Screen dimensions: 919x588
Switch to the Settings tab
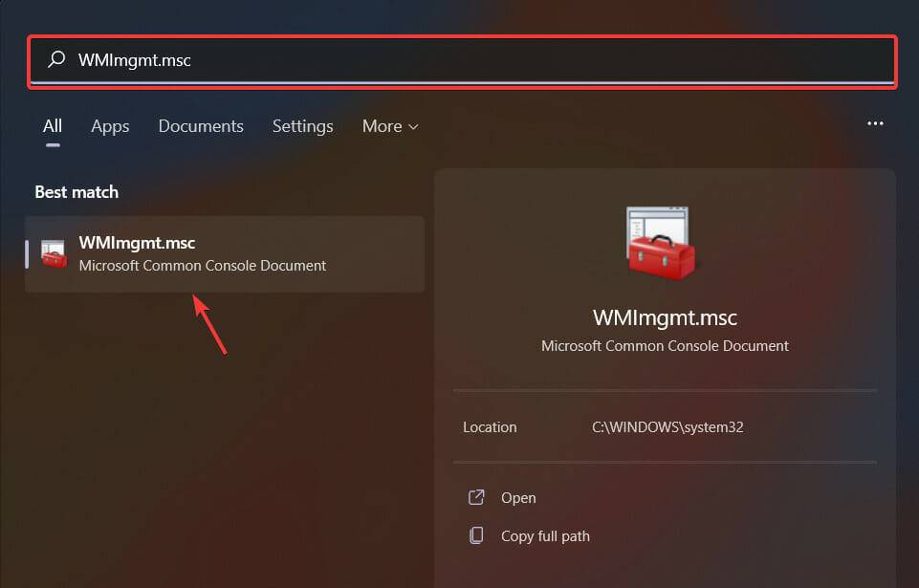tap(302, 126)
